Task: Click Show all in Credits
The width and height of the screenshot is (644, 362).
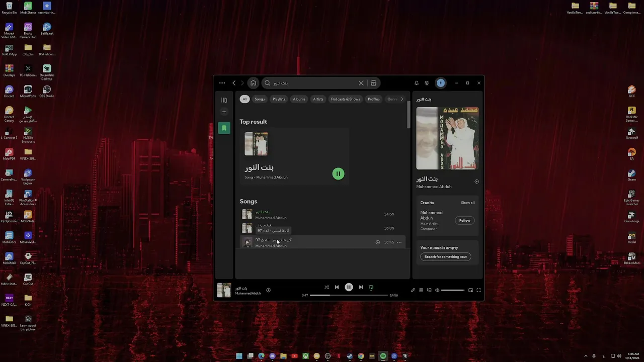Action: click(x=468, y=203)
